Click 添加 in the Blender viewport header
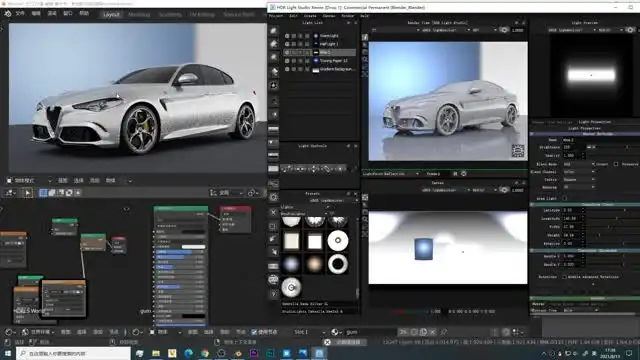Screen dimensions: 640x360 (94, 180)
